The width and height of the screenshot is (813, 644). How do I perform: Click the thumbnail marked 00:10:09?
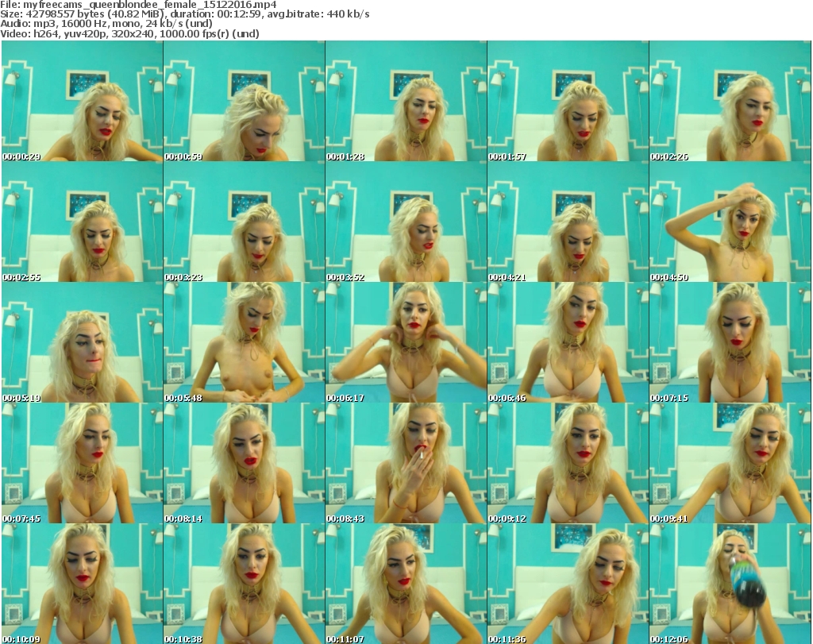[x=82, y=584]
